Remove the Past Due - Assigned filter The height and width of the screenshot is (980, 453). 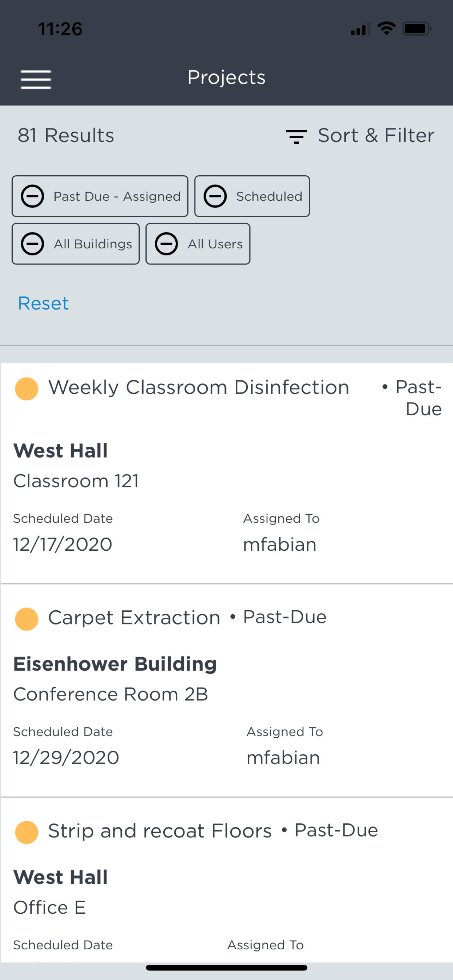32,196
